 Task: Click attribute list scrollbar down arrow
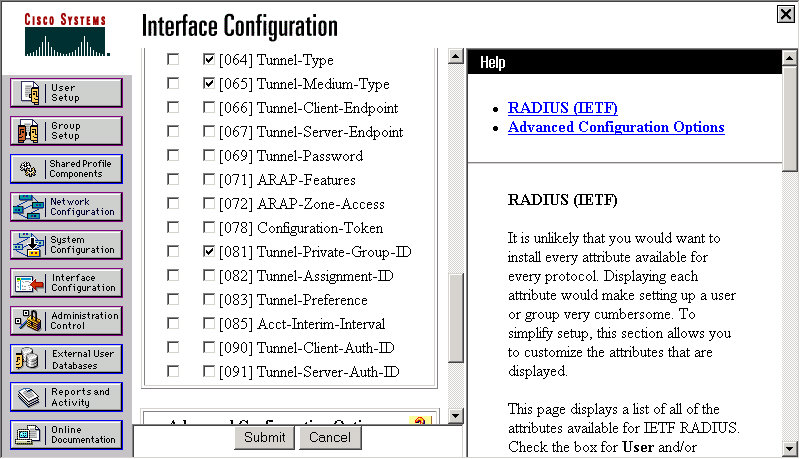(456, 416)
